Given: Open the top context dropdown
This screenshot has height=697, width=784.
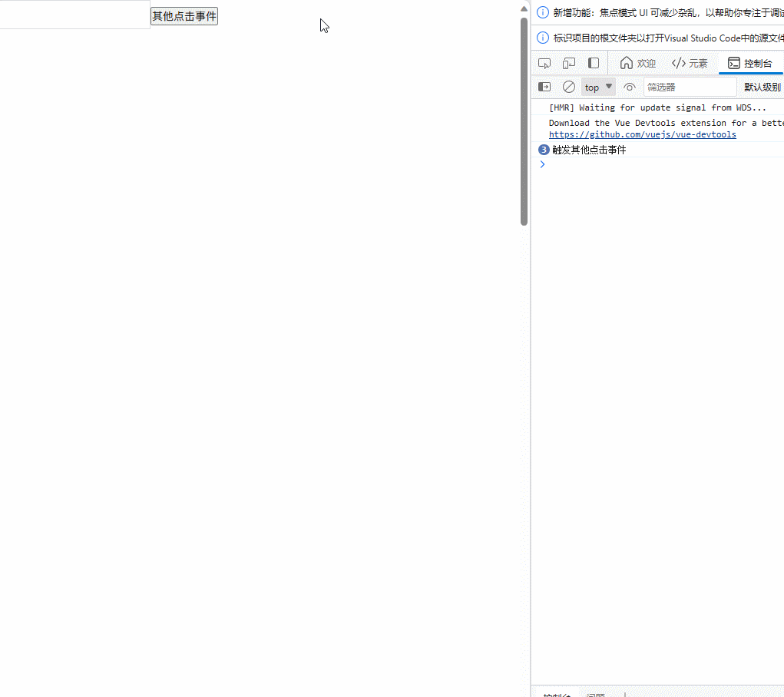Looking at the screenshot, I should [598, 87].
